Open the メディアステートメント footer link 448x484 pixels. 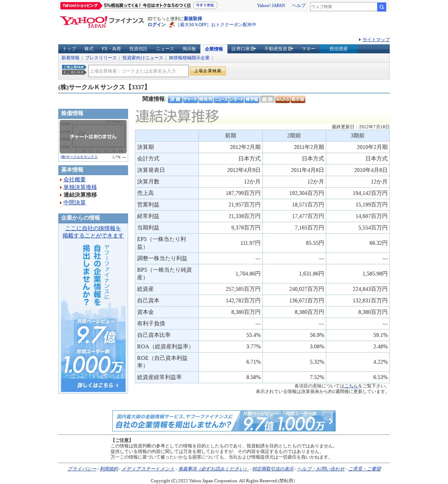pyautogui.click(x=148, y=469)
